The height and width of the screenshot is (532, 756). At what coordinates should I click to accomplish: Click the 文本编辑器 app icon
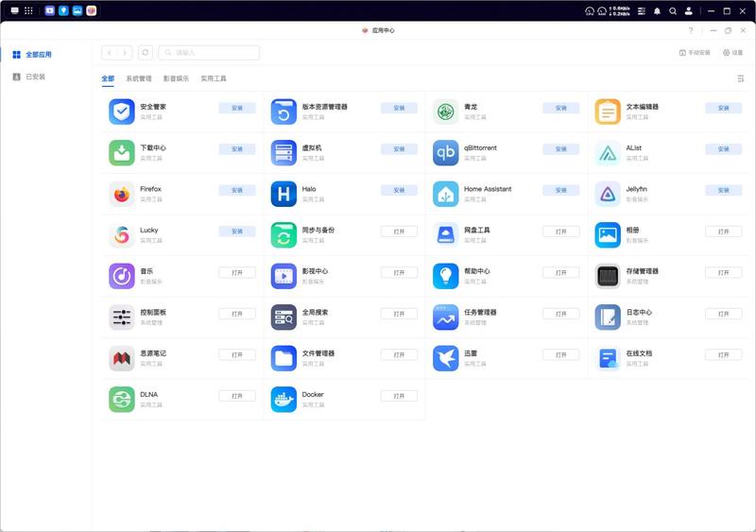point(608,112)
